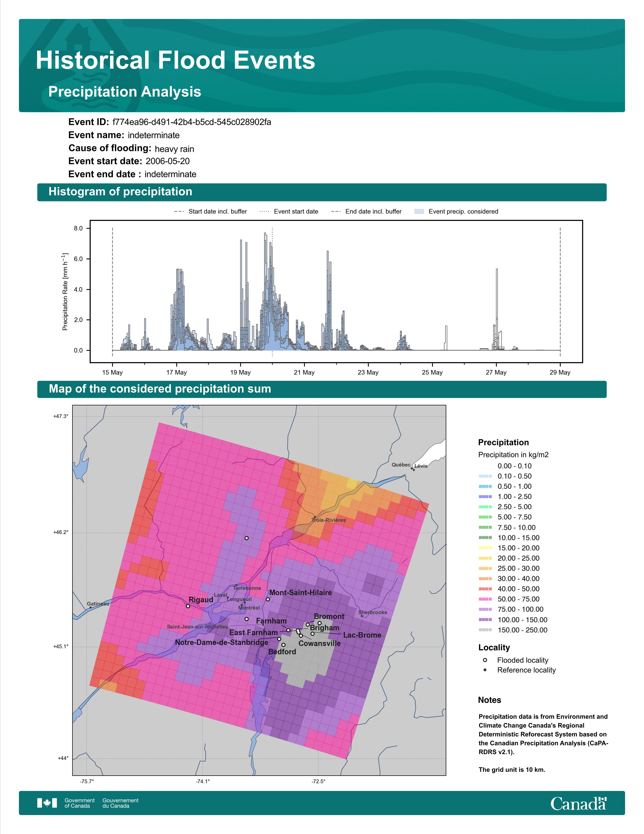Click the Notes heading
The height and width of the screenshot is (834, 644).
click(489, 700)
